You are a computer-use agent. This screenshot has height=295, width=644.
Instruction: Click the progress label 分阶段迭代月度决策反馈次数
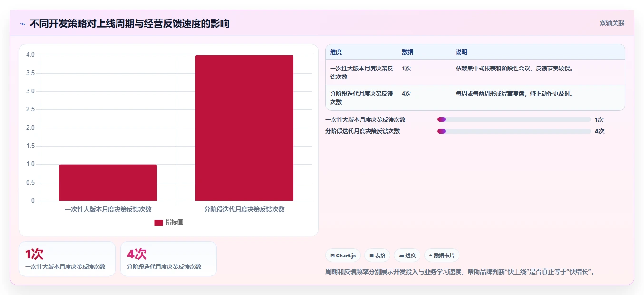coord(362,131)
